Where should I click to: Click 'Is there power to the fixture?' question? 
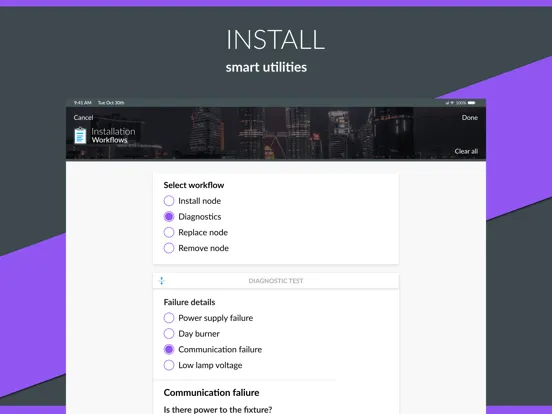[x=218, y=410]
